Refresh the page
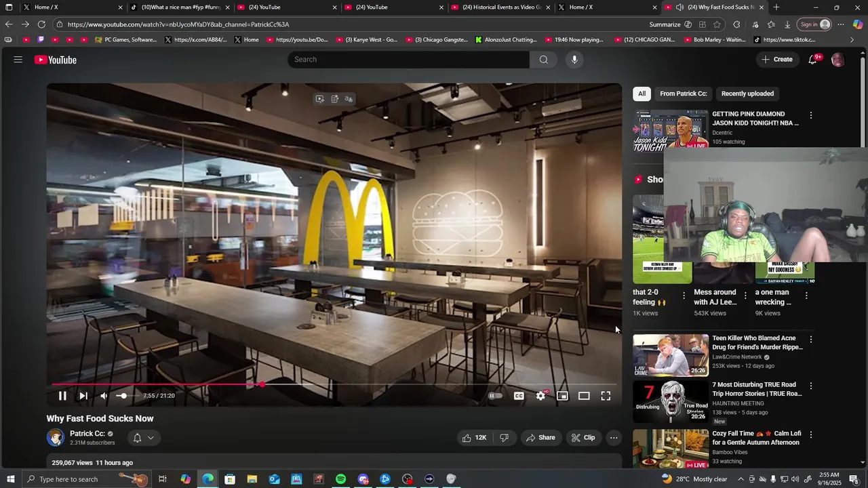868x488 pixels. 41,24
